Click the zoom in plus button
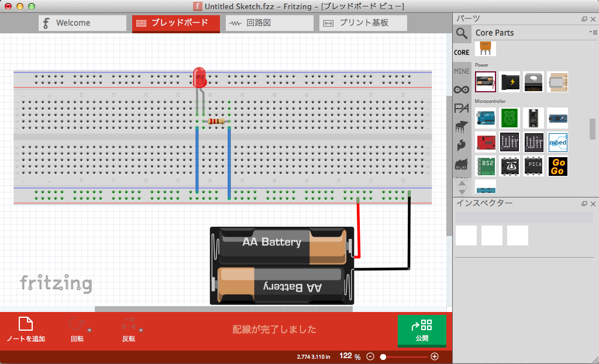599x364 pixels. (x=435, y=356)
